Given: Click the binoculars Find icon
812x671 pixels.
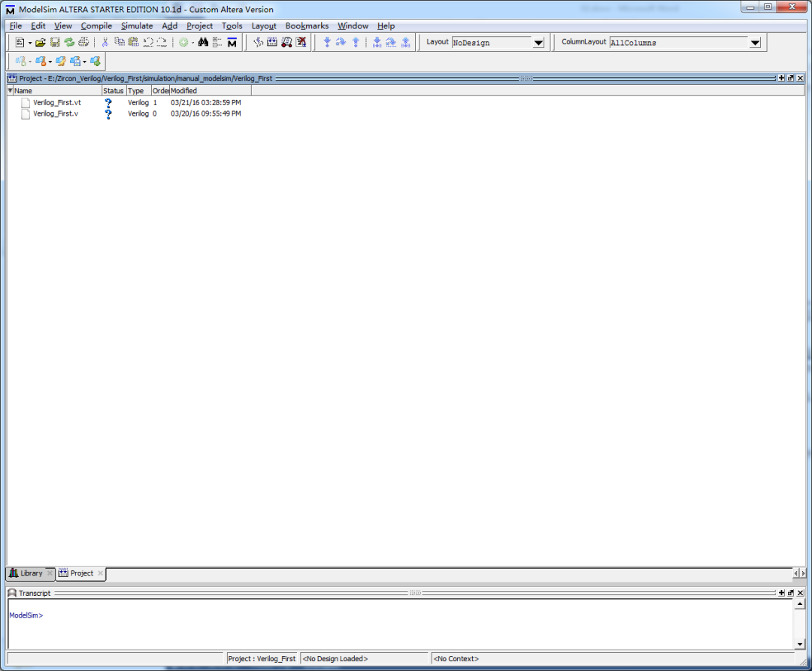Looking at the screenshot, I should pos(203,42).
